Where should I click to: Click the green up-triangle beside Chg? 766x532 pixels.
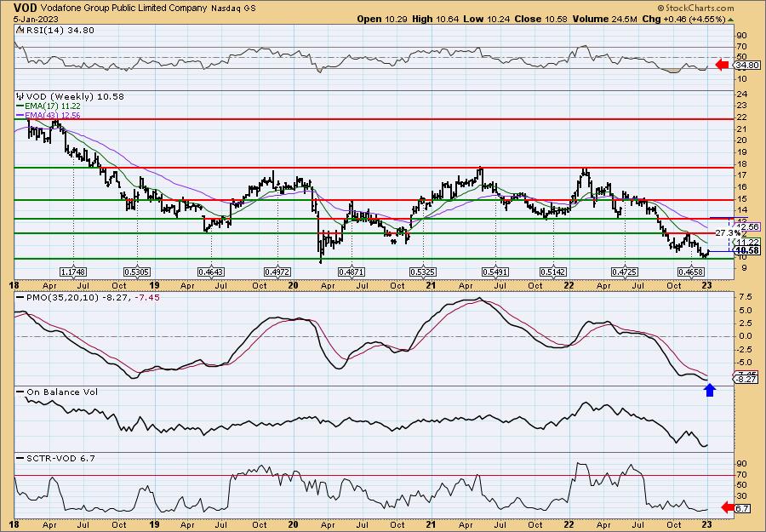[x=731, y=20]
